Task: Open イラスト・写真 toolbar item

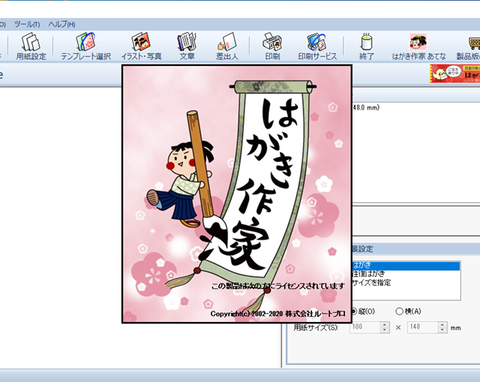Action: [x=141, y=46]
